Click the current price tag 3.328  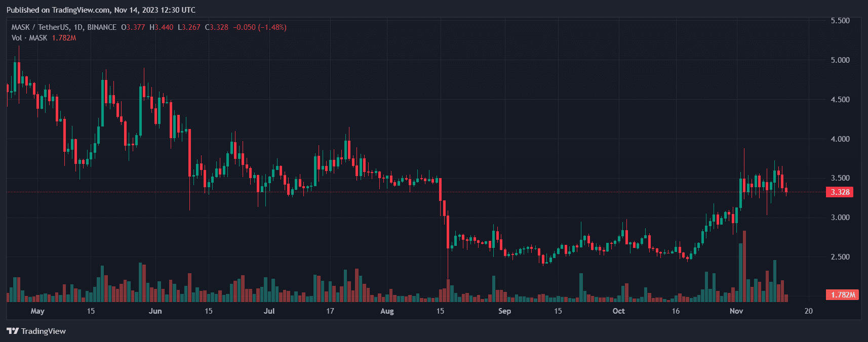840,192
